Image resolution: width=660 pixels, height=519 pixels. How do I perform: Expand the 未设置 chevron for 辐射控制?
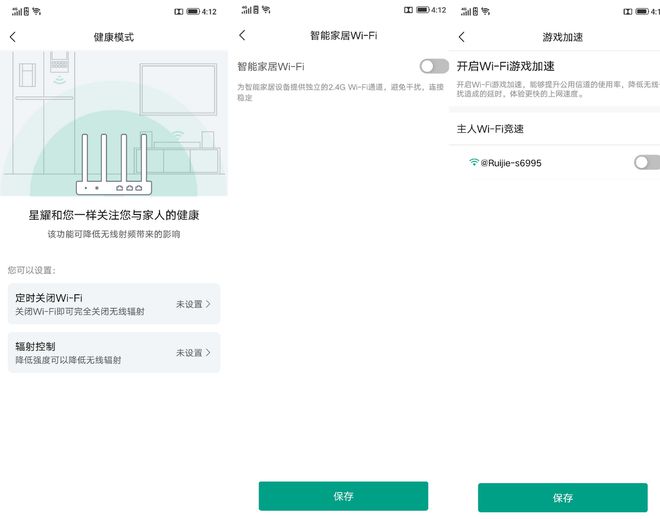coord(208,353)
